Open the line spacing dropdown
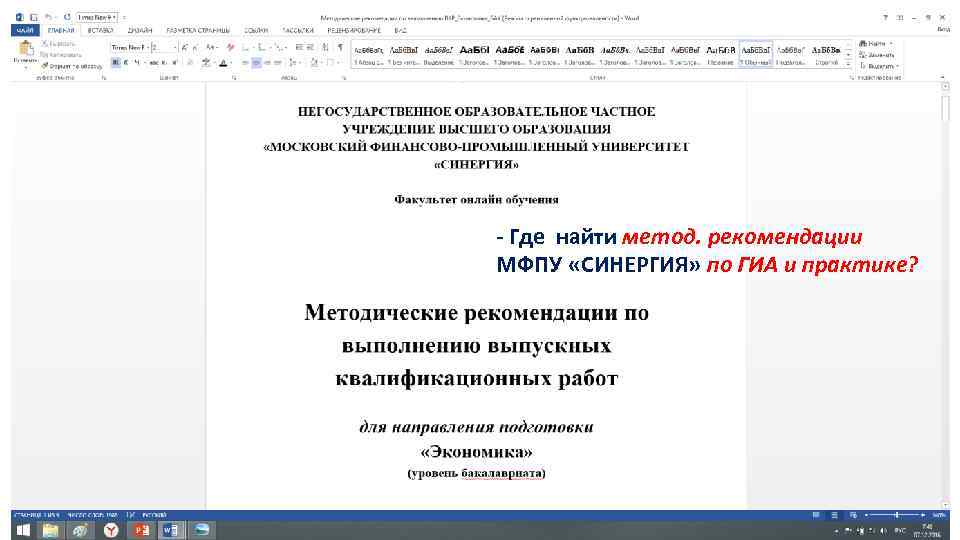Image resolution: width=960 pixels, height=540 pixels. (293, 62)
